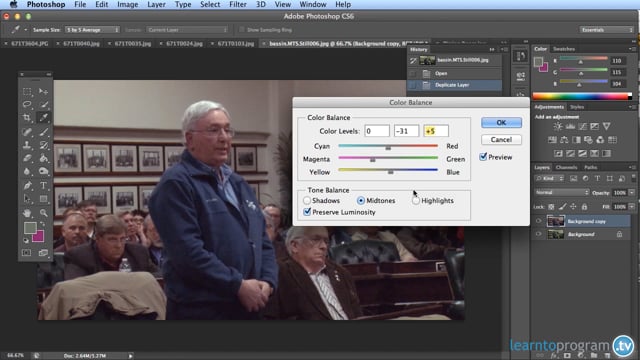Click the Color Balance adjustment icon
640x360 pixels.
coord(564,140)
